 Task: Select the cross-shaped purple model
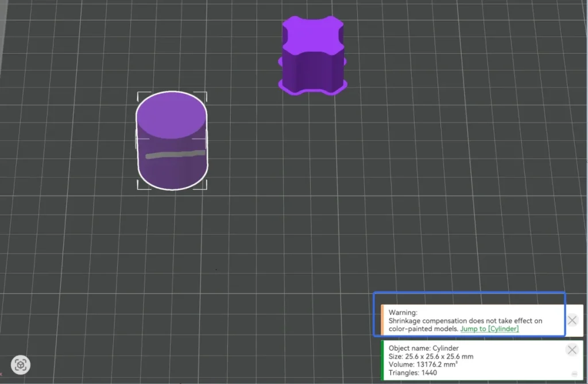click(x=313, y=56)
